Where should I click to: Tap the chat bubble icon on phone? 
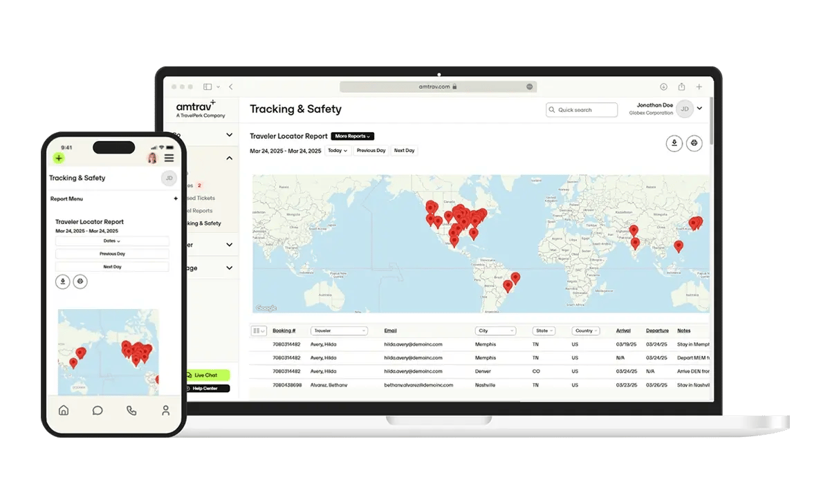[x=98, y=410]
